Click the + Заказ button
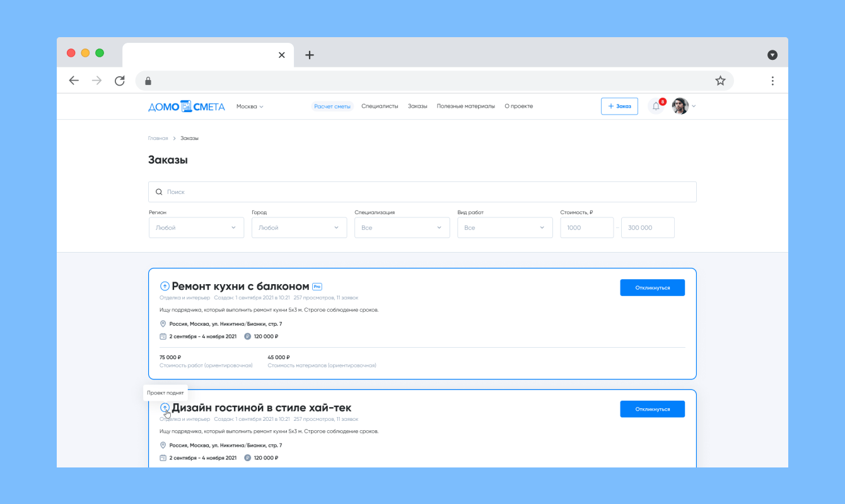The width and height of the screenshot is (845, 504). [x=619, y=106]
